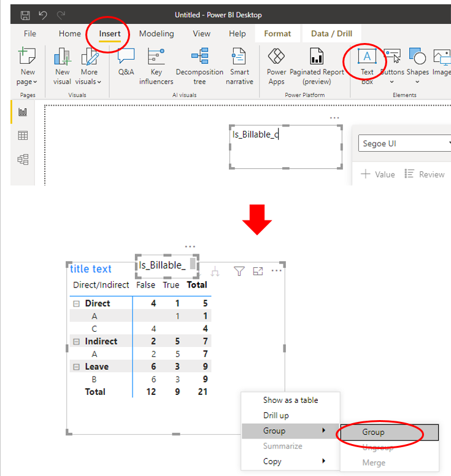
Task: Insert a Text box element
Action: 367,66
